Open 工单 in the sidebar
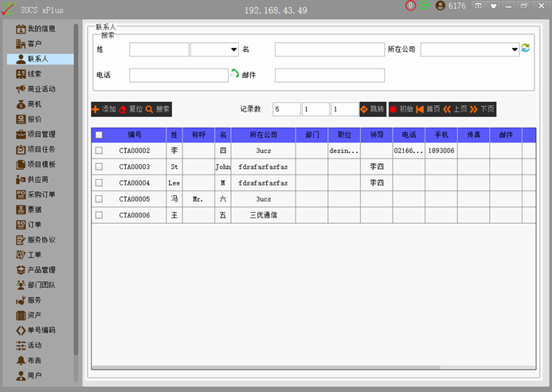This screenshot has width=552, height=392. tap(29, 255)
